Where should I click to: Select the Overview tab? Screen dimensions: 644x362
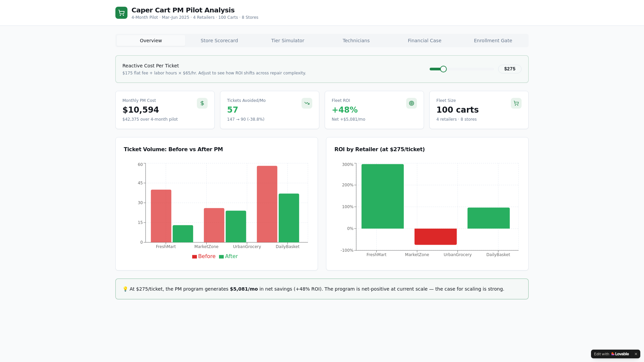(151, 41)
